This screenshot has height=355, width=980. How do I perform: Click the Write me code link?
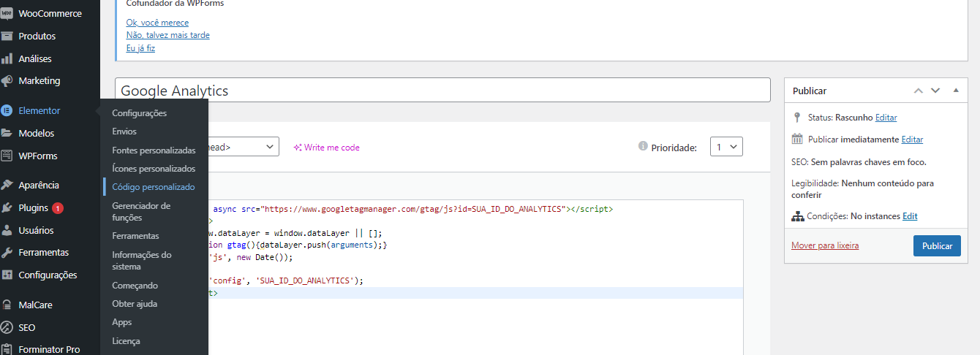pyautogui.click(x=327, y=148)
